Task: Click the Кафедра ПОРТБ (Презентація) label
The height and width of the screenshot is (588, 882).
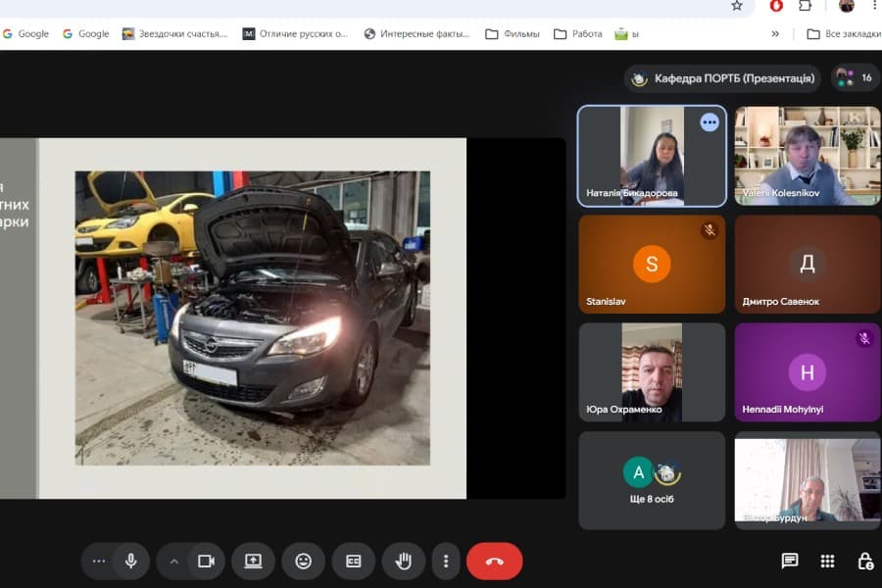Action: click(723, 78)
